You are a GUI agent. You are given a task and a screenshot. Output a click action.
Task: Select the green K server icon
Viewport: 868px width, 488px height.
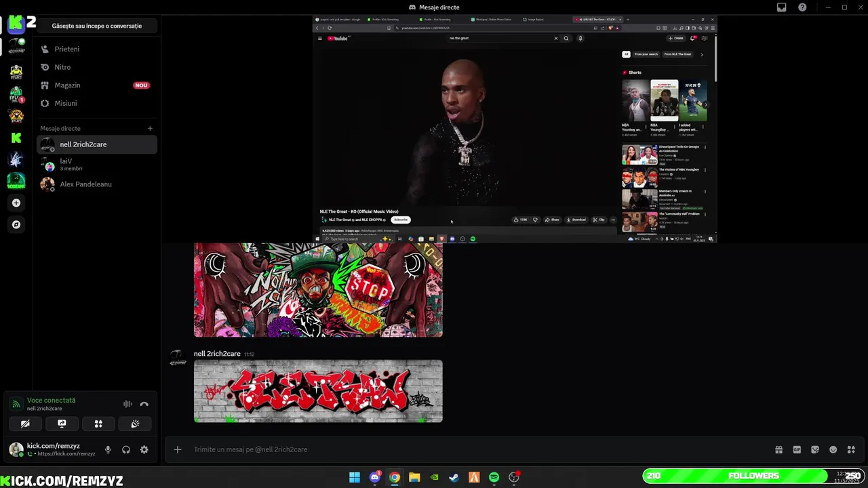click(x=16, y=138)
